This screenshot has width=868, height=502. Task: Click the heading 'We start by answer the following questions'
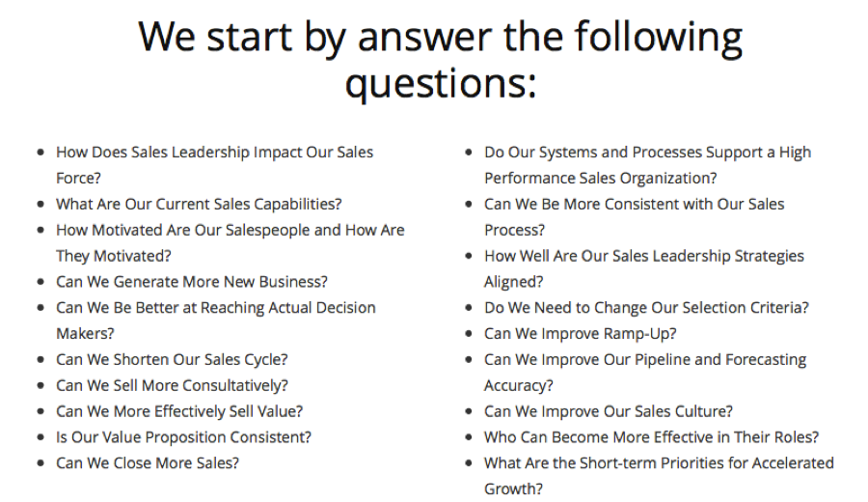[x=440, y=60]
